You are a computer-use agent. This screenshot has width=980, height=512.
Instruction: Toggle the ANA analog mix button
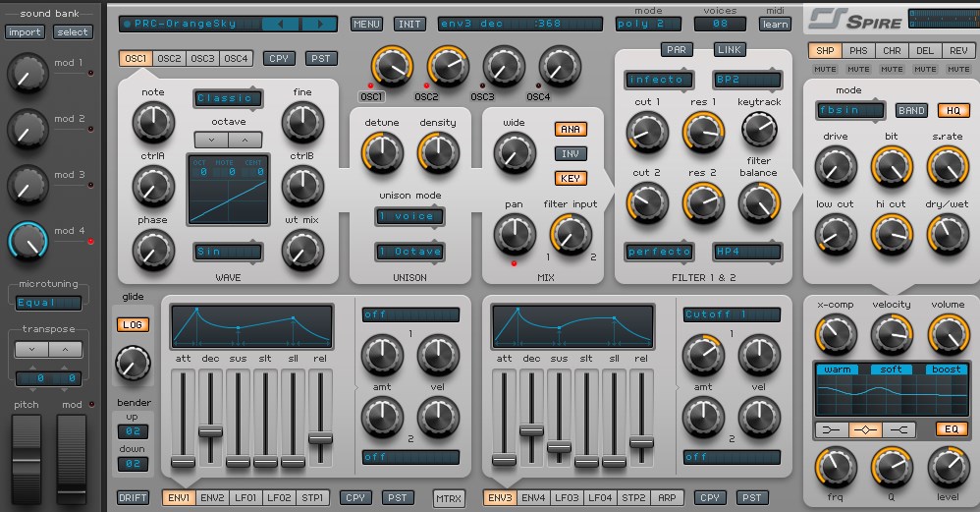[x=570, y=129]
